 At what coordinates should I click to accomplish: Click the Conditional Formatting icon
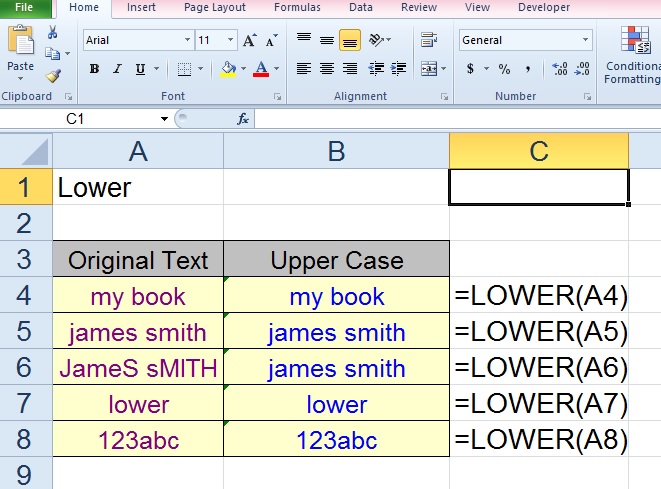[x=635, y=41]
